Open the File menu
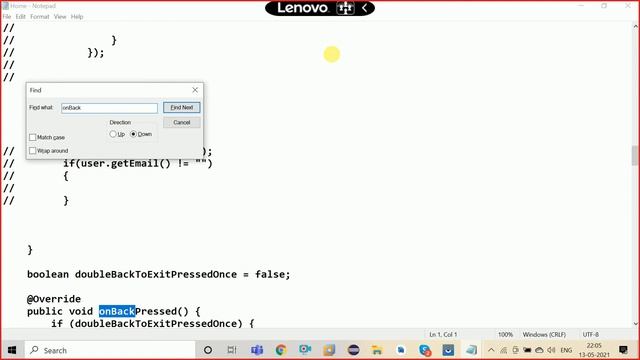The width and height of the screenshot is (640, 360). pyautogui.click(x=7, y=17)
